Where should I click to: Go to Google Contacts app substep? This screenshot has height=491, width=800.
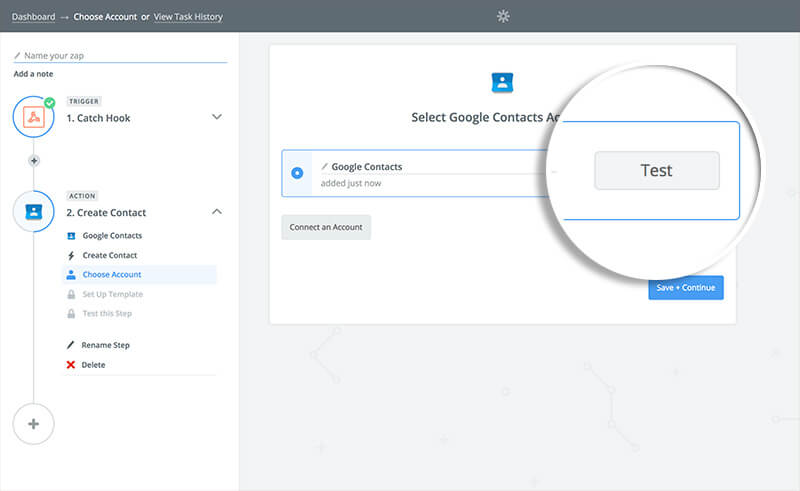coord(112,236)
